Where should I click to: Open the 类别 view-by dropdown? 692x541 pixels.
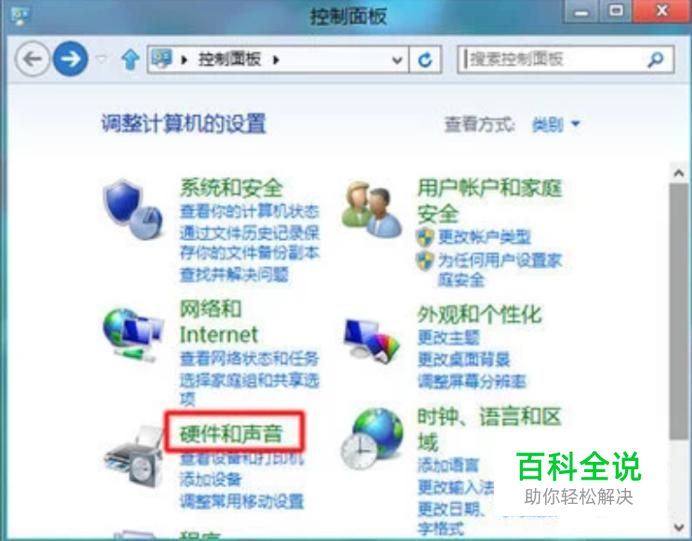click(x=556, y=125)
